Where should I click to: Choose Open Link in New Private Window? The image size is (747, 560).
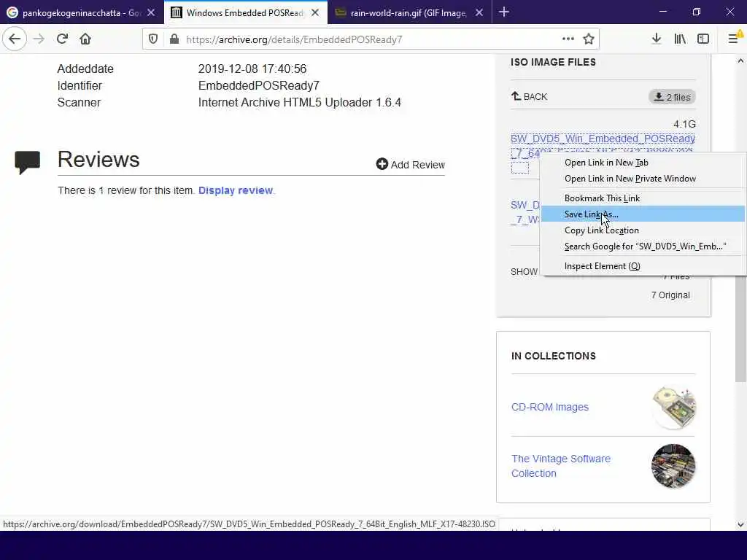[643, 179]
